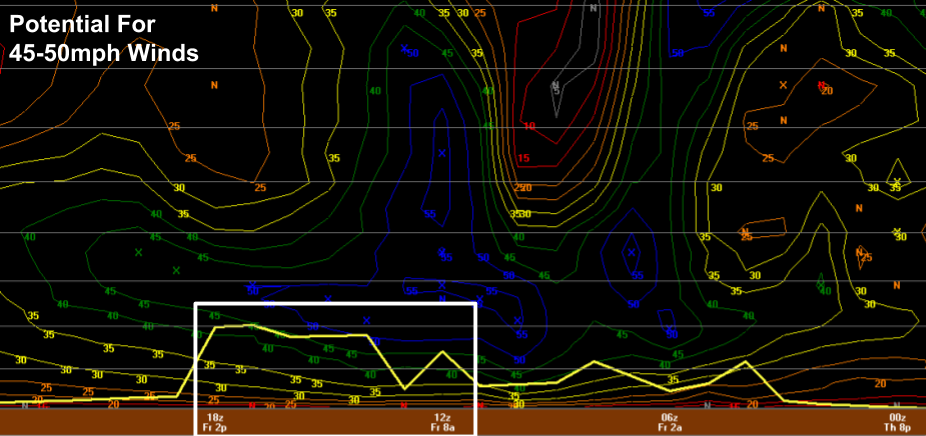The image size is (926, 436).
Task: Click the top edge of white highlight box
Action: click(x=335, y=303)
